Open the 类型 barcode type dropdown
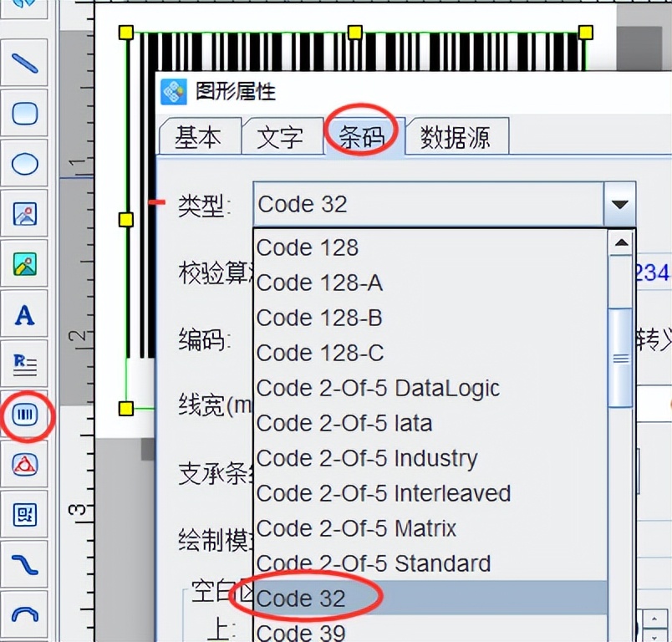 coord(619,203)
